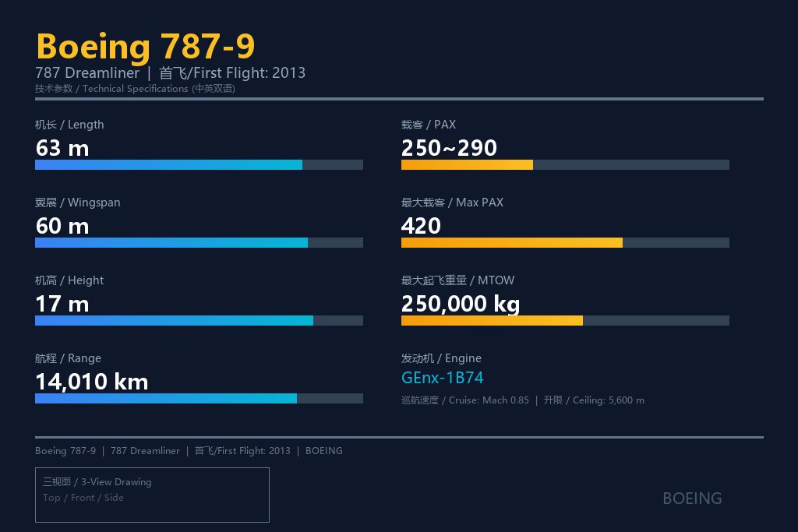Click the 3-View Drawing box
Image resolution: width=798 pixels, height=532 pixels.
(152, 495)
